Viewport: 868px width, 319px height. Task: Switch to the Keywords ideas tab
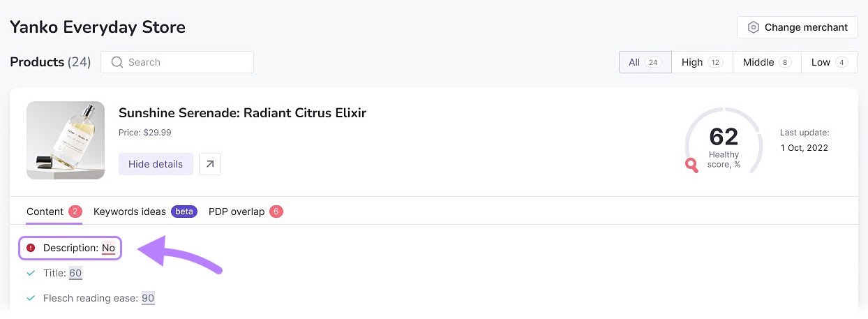click(130, 212)
